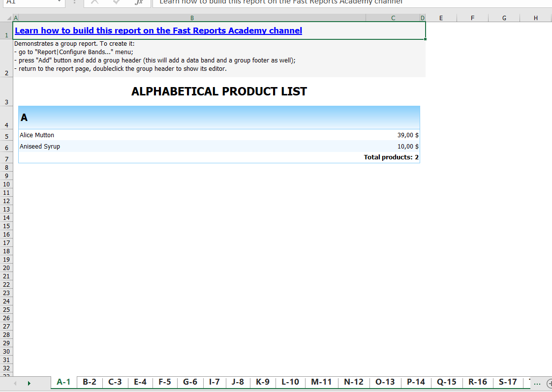
Task: Expand the Name Box dropdown arrow
Action: 60,2
